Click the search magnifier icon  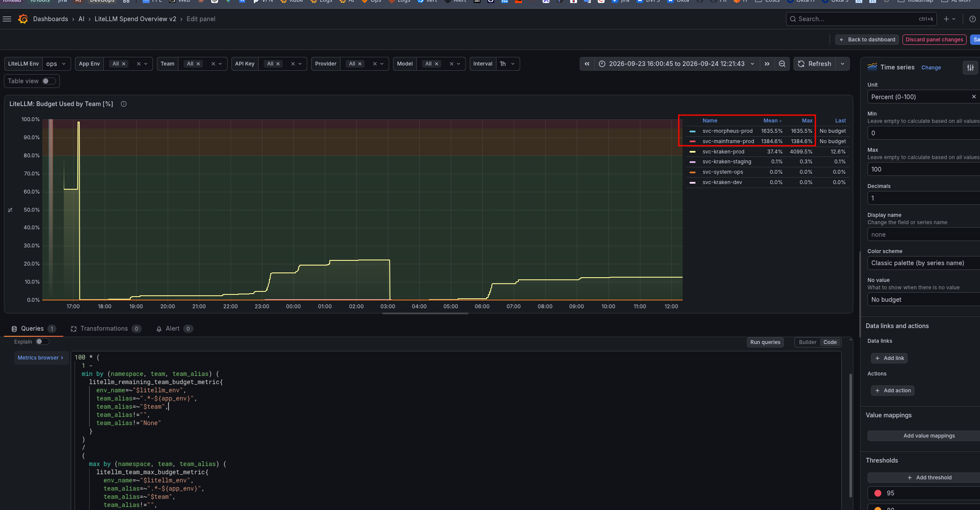point(793,19)
